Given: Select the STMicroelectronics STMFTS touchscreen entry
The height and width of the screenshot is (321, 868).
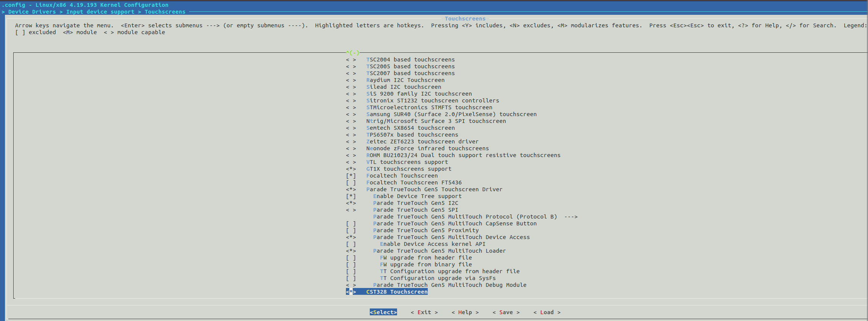Looking at the screenshot, I should [419, 107].
